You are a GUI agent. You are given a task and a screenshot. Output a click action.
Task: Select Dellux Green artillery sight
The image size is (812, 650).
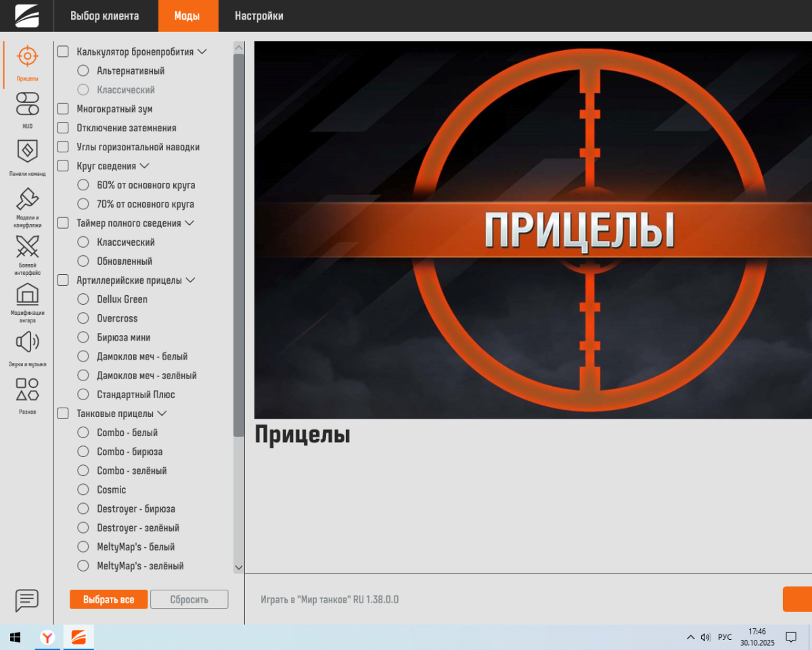coord(83,299)
